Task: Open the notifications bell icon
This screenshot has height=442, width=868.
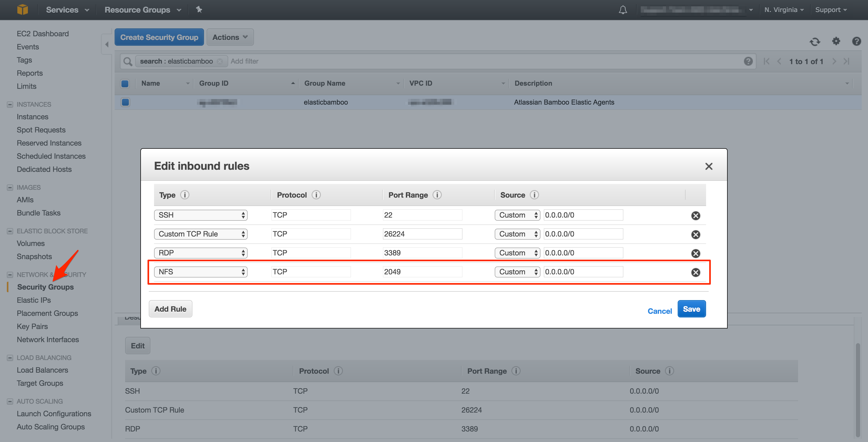Action: click(x=623, y=10)
